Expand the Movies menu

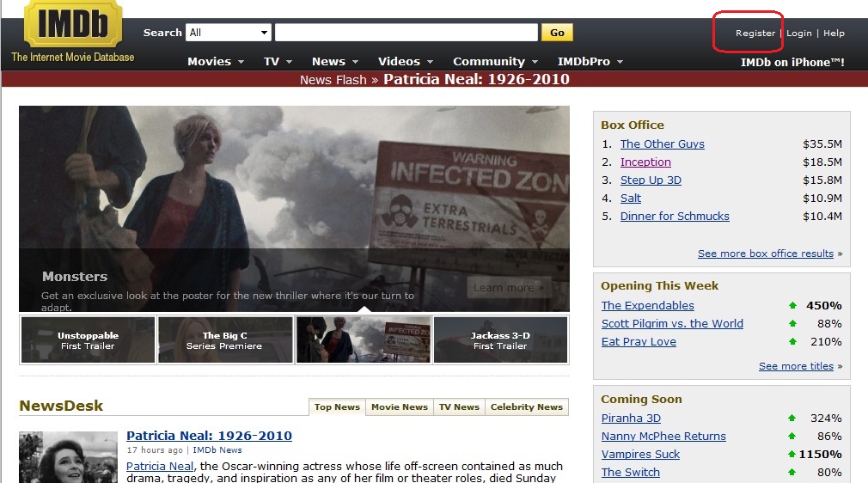coord(216,62)
